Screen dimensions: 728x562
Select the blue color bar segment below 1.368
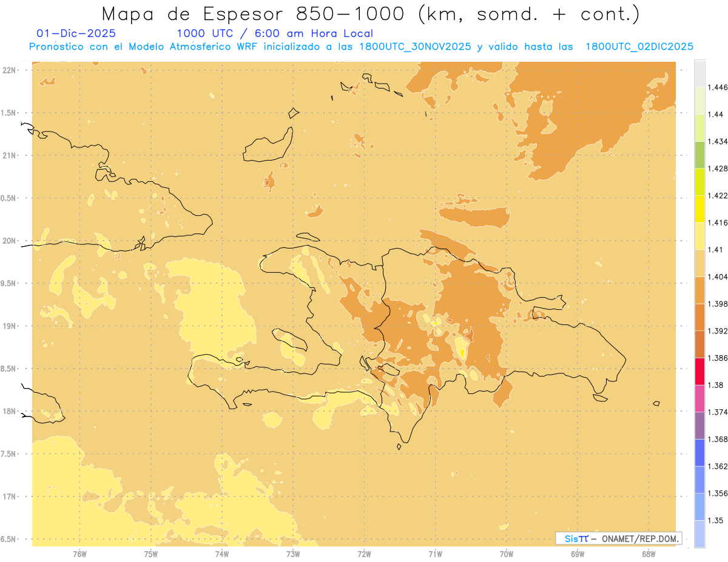click(x=699, y=453)
